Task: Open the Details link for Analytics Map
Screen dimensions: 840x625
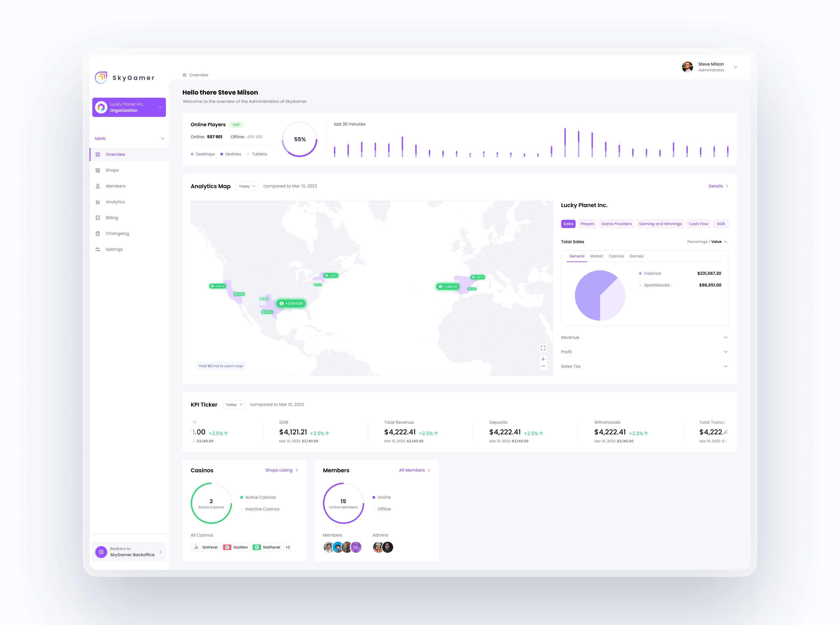Action: tap(716, 186)
